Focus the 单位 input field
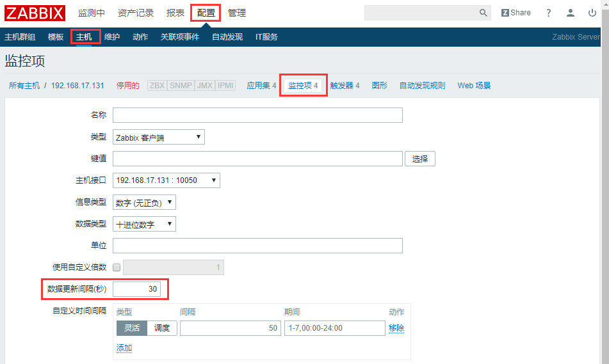 pyautogui.click(x=257, y=246)
